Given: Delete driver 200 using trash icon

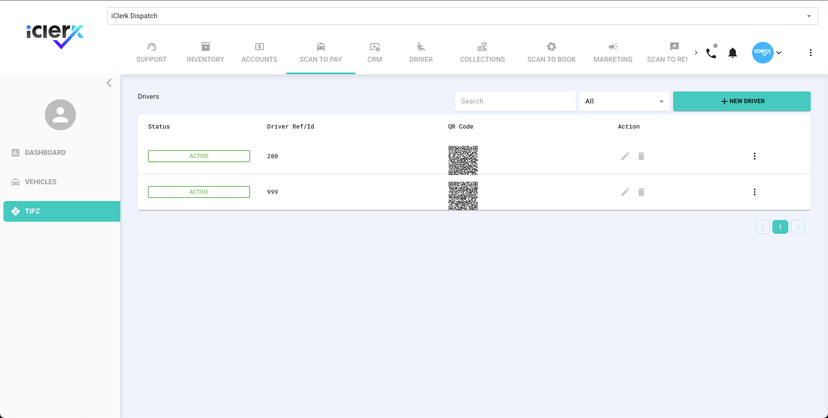Looking at the screenshot, I should tap(641, 156).
